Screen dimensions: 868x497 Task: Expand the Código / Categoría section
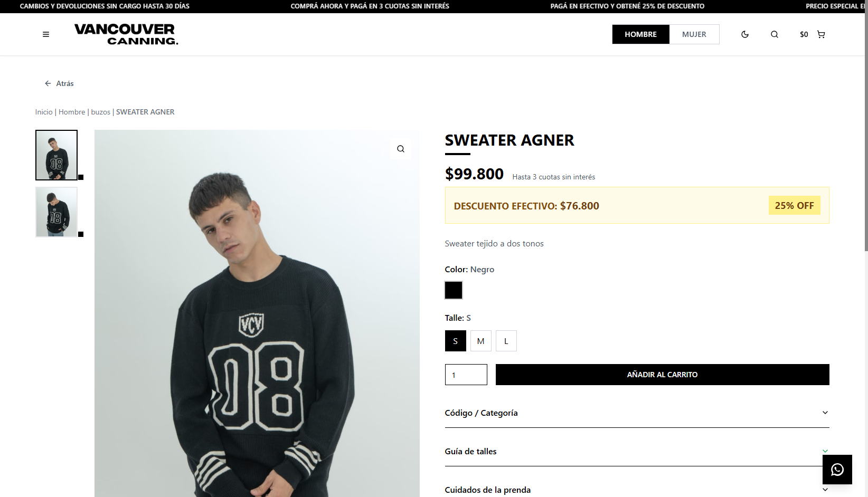pos(636,413)
